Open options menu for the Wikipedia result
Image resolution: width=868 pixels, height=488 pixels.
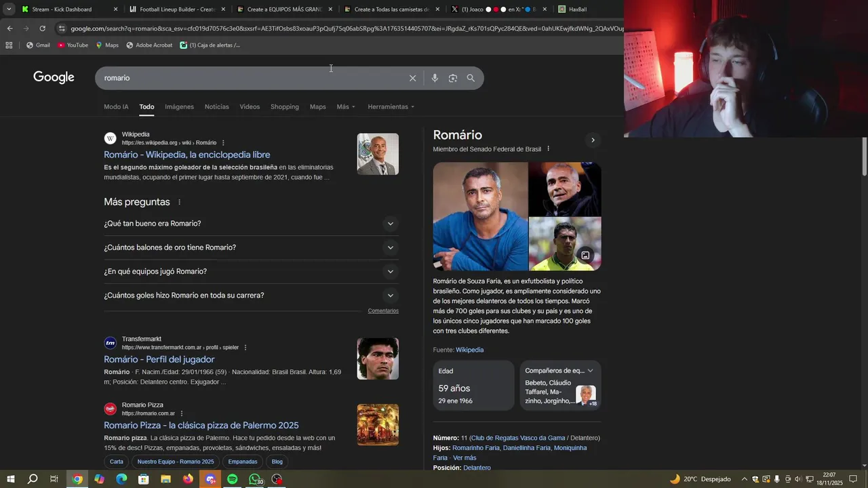[x=223, y=143]
